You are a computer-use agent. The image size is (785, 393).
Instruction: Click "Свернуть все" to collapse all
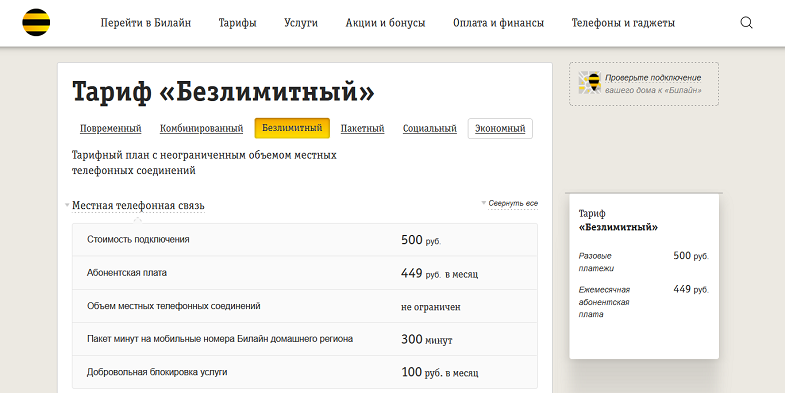click(x=513, y=203)
